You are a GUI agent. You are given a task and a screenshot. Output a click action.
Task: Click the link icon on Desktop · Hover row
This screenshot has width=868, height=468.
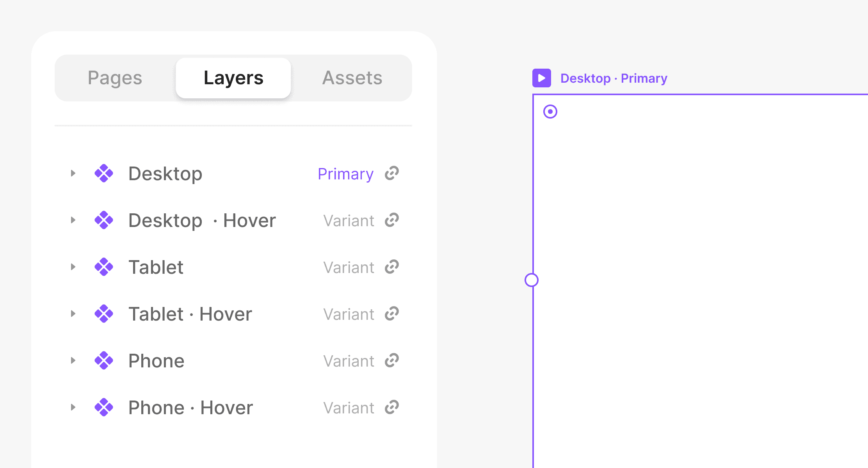click(x=392, y=220)
